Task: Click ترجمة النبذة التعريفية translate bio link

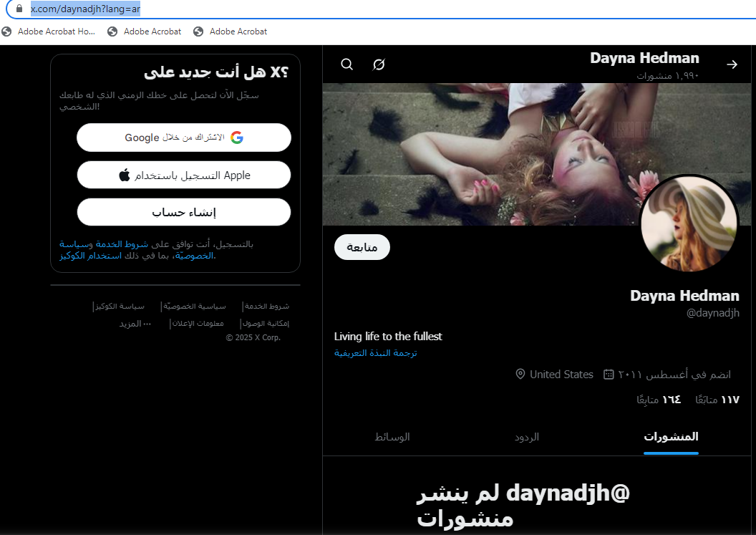Action: coord(376,353)
